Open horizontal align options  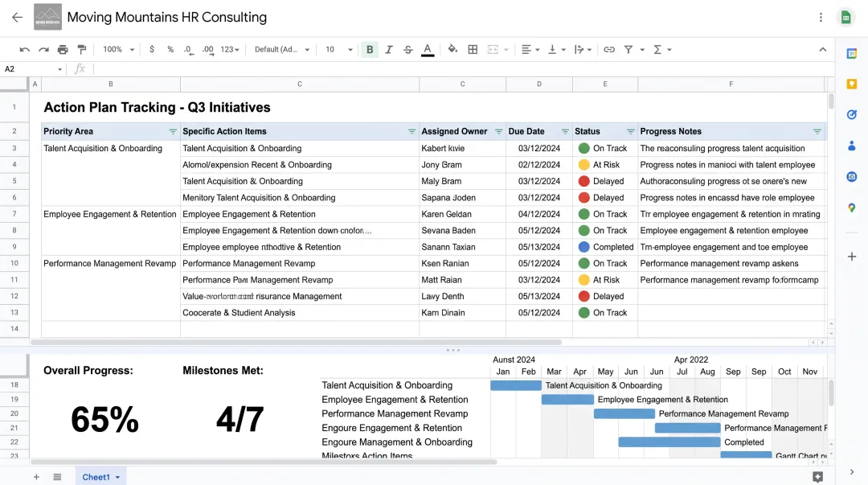coord(530,50)
